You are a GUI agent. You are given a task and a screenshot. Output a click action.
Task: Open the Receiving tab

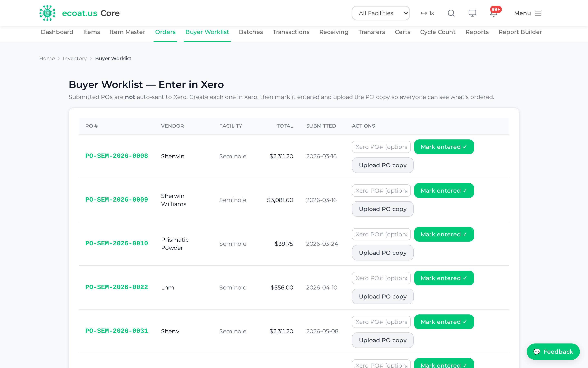(334, 32)
